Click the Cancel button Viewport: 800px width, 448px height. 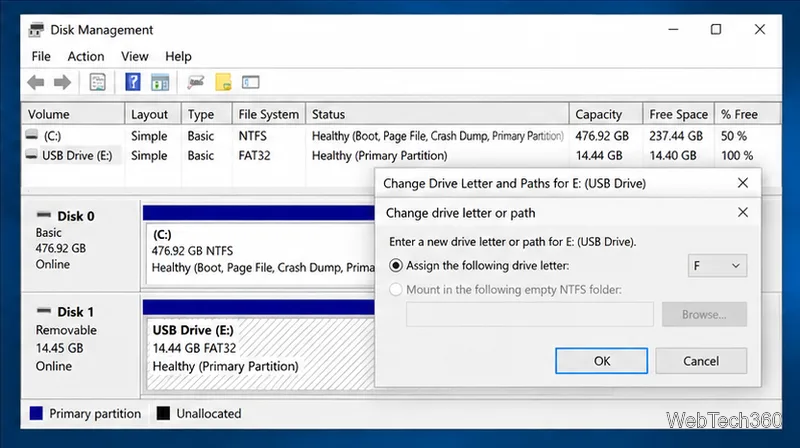coord(701,361)
